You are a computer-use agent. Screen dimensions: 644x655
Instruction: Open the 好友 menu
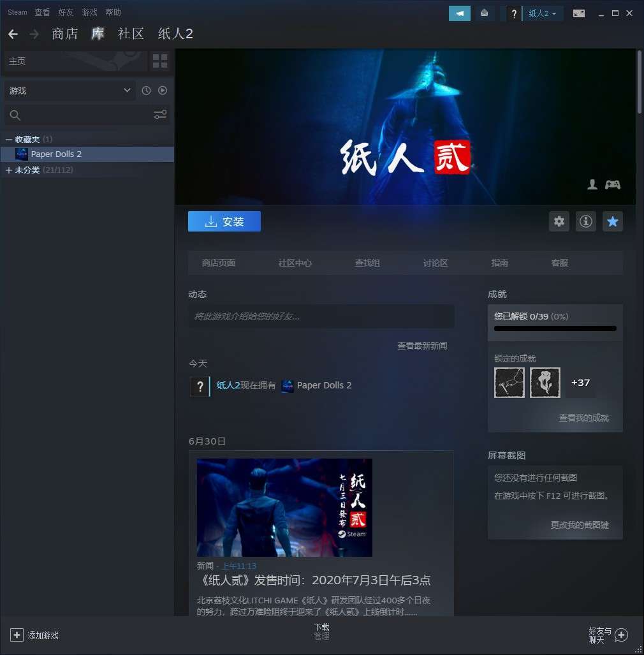[66, 12]
